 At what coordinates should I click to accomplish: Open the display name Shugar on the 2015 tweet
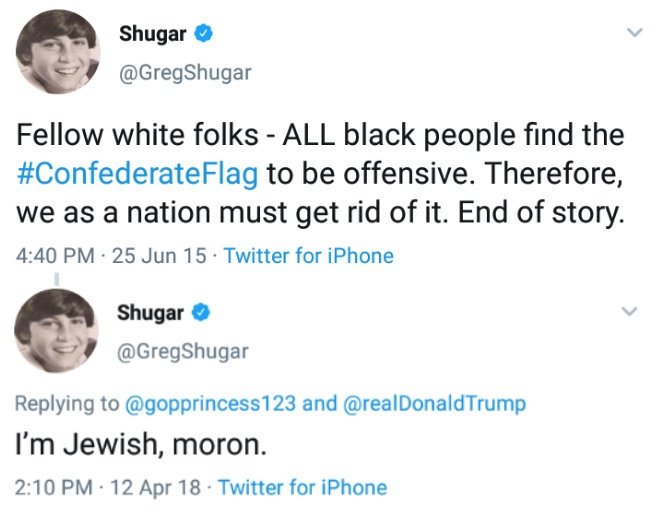(151, 35)
